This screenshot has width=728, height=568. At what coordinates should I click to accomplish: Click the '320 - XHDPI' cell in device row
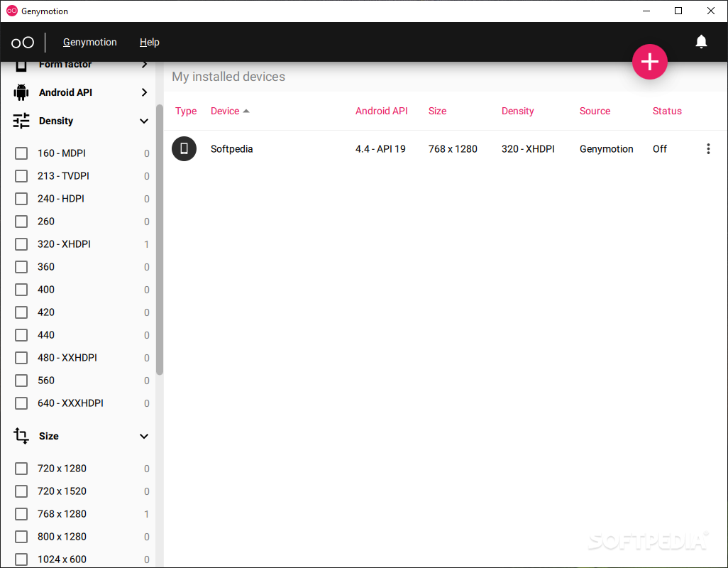528,149
